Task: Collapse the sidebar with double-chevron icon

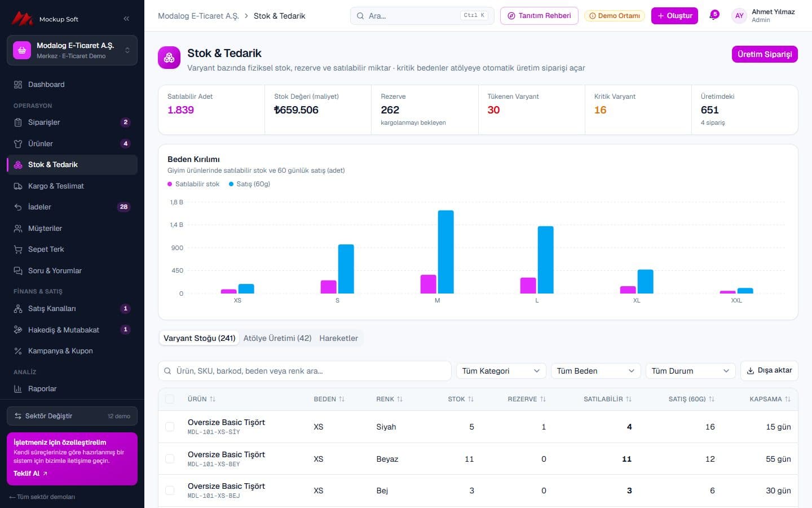Action: pos(126,19)
